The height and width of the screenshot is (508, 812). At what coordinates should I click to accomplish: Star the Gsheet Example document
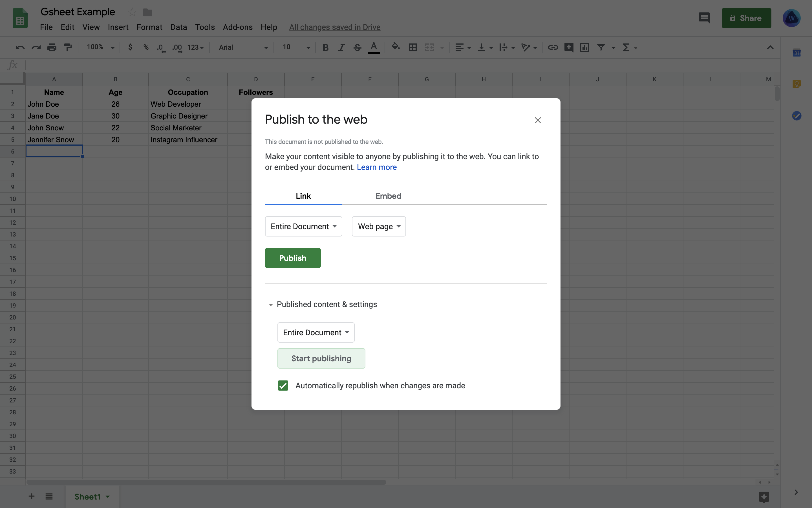point(132,12)
